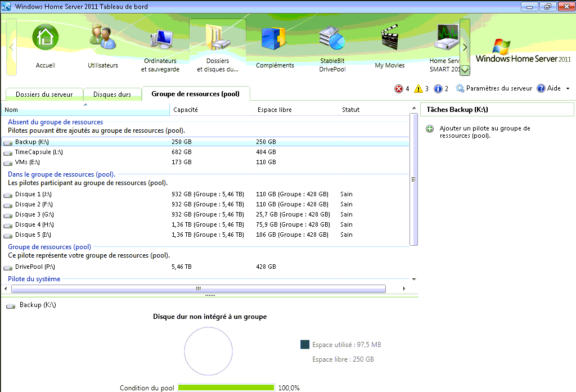Select Groupe de ressources (pool) tab

click(x=195, y=94)
